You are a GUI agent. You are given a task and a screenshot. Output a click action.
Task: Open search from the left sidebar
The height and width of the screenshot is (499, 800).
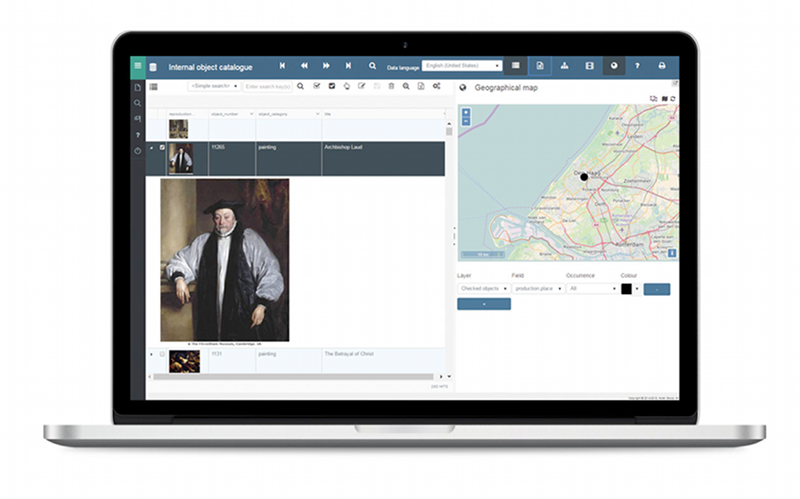137,103
